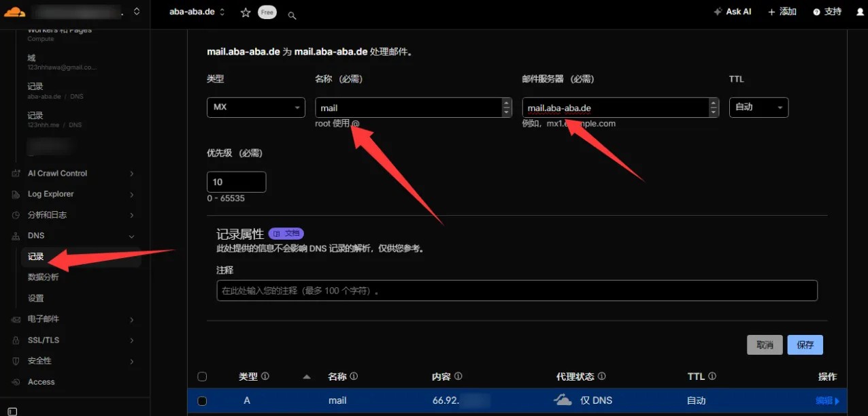Open the account profile person icon
Viewport: 868px width, 416px height.
(858, 12)
